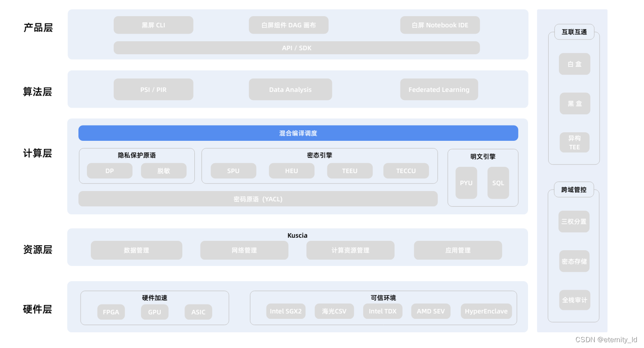Click the 三权分置 box
Image resolution: width=644 pixels, height=348 pixels.
[x=574, y=222]
